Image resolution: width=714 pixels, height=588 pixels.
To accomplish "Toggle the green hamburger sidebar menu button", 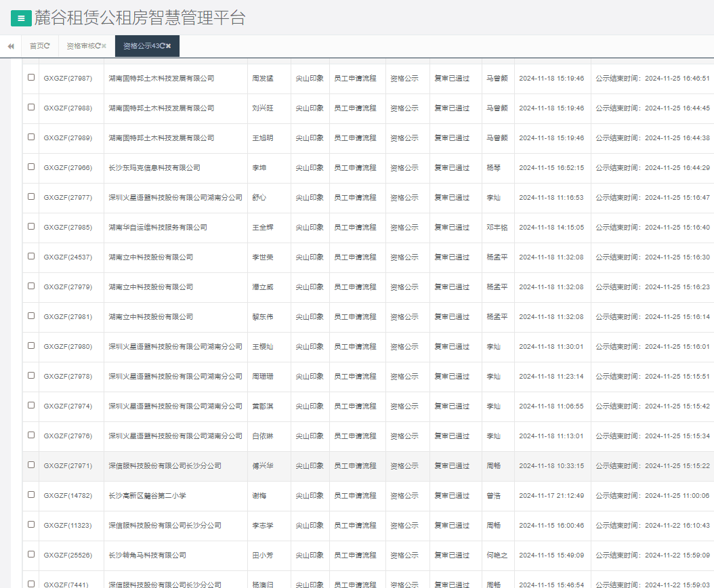I will [x=21, y=19].
